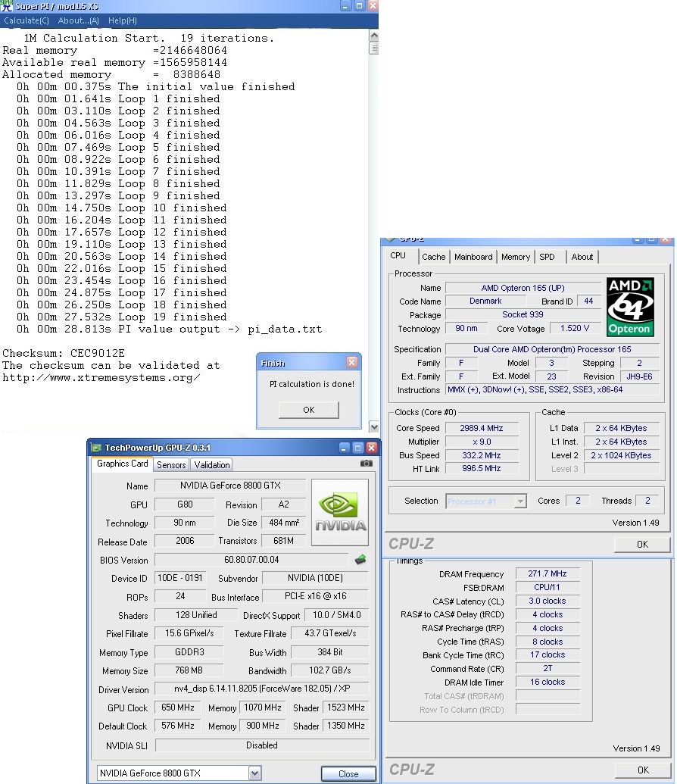Click the Super PI scrollbar down arrow
The image size is (677, 784).
click(373, 426)
